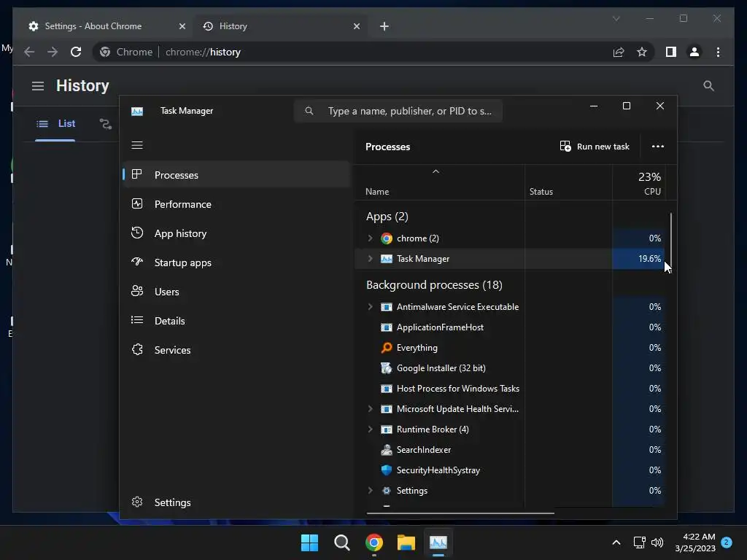Open the Windows Start menu

(309, 542)
